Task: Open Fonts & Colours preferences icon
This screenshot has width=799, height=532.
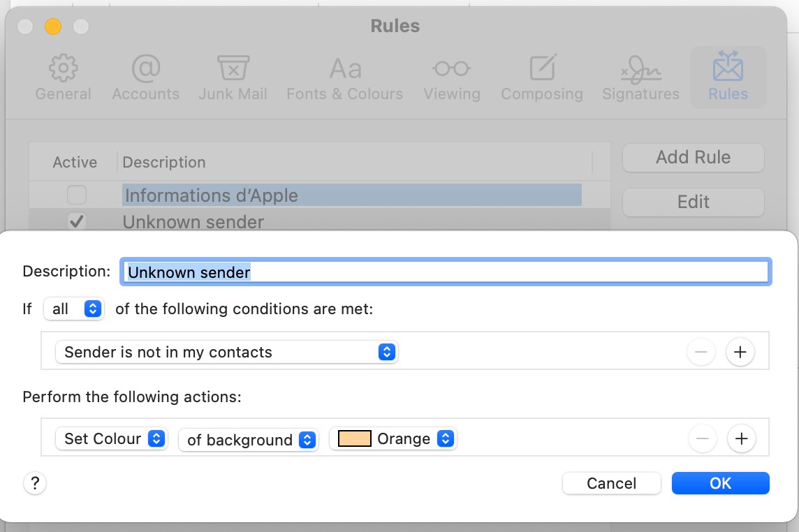Action: click(x=345, y=69)
